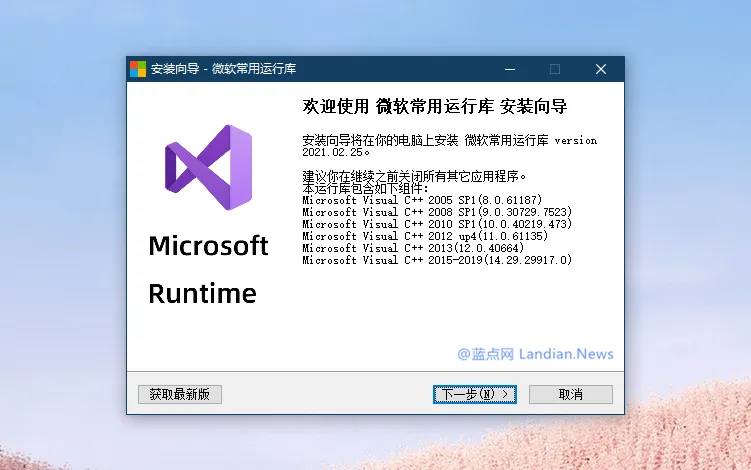
Task: Minimize the installer window
Action: (510, 69)
